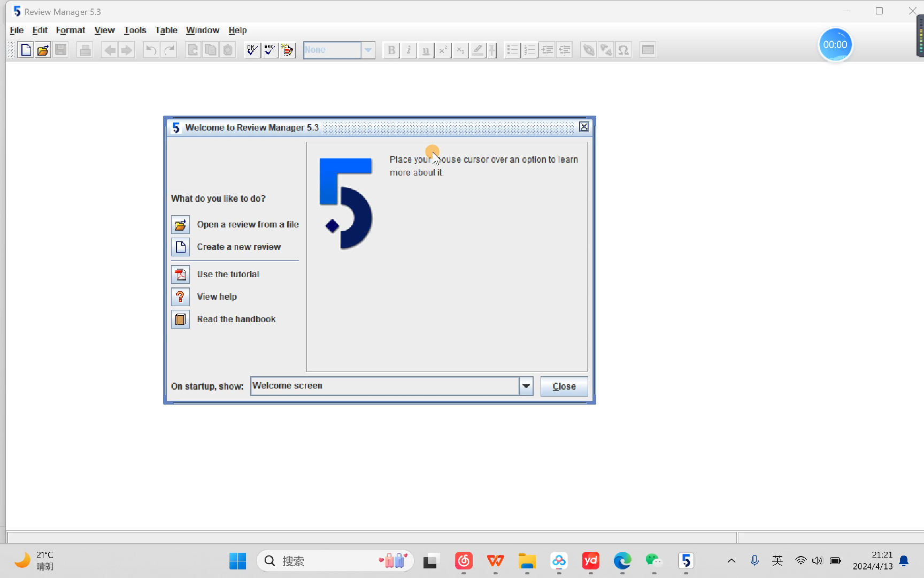
Task: Click the increase indent toolbar icon
Action: click(x=547, y=50)
